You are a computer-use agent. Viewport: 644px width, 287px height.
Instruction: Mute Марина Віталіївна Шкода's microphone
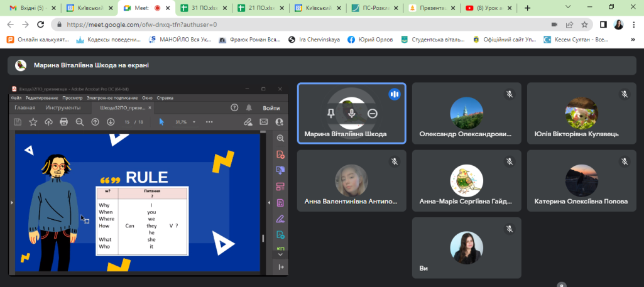tap(352, 114)
